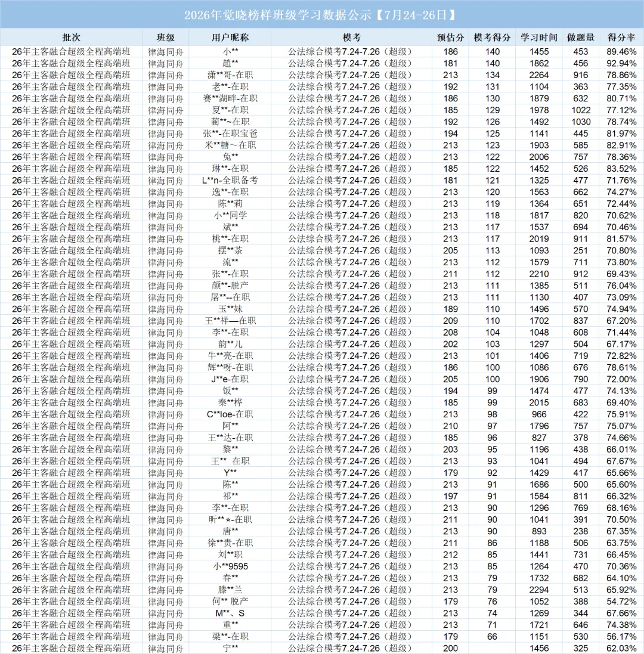Click the nickname "梁**-在职"
The width and height of the screenshot is (644, 654).
coord(230,637)
